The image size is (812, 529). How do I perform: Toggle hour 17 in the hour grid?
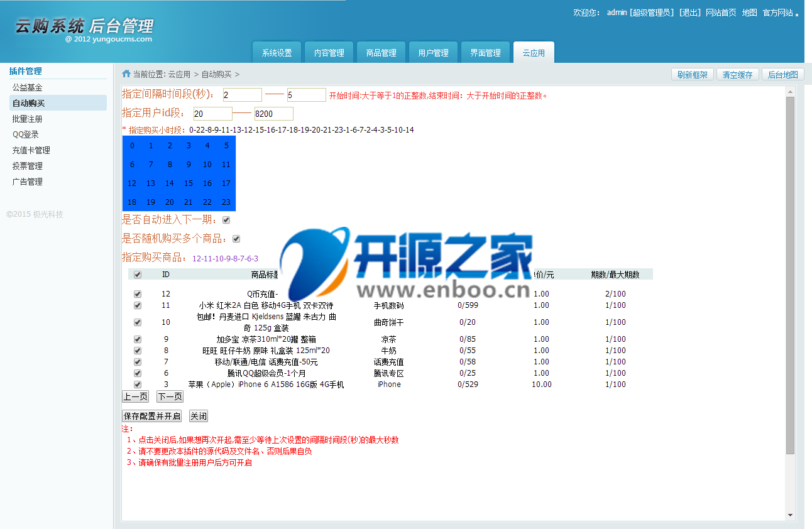(226, 183)
